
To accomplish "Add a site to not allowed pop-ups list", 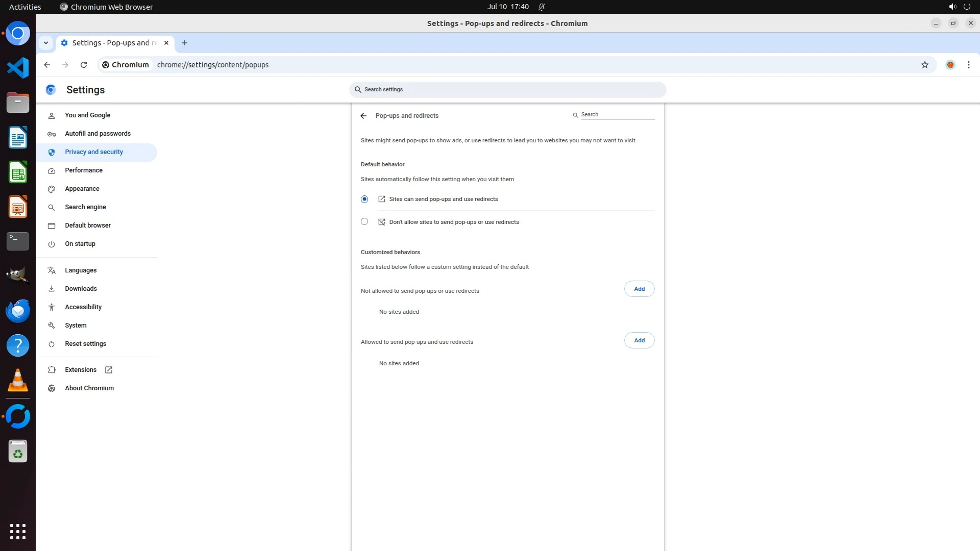I will [639, 289].
